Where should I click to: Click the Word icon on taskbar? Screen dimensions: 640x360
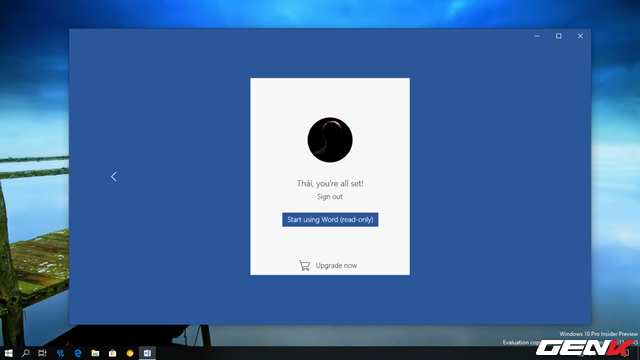pos(147,353)
